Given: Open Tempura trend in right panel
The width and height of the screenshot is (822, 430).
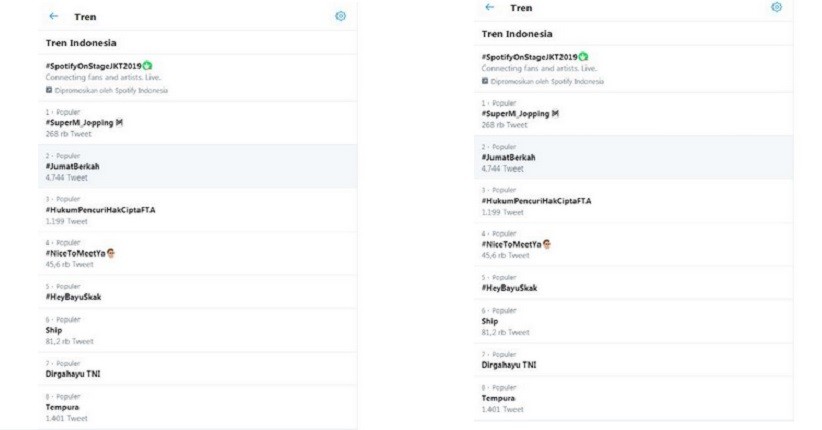Looking at the screenshot, I should tap(499, 398).
